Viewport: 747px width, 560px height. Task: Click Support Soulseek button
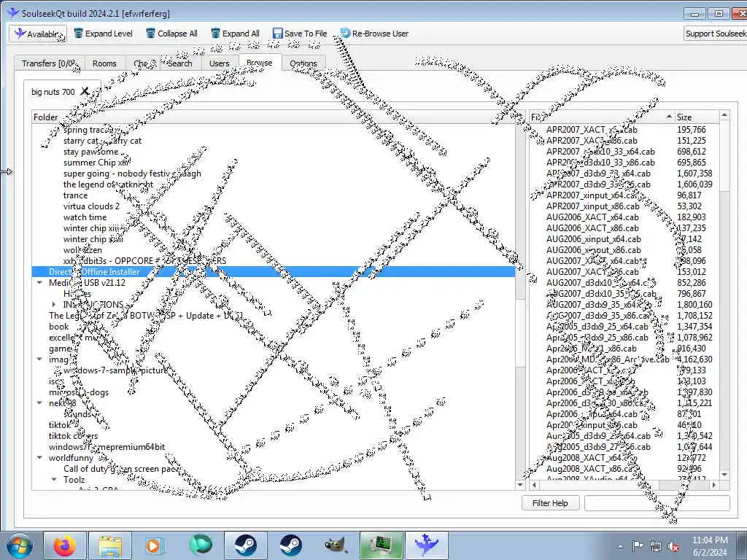point(716,34)
